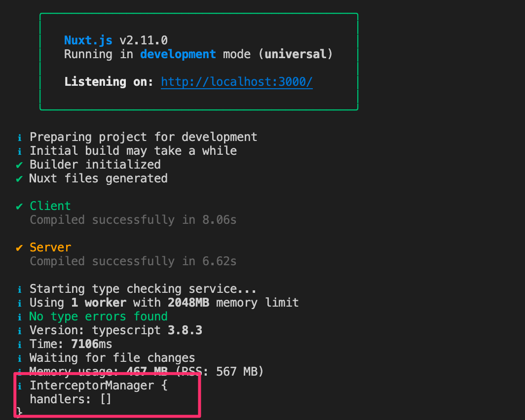Image resolution: width=525 pixels, height=420 pixels.
Task: Click the green checkmark beside Client
Action: pyautogui.click(x=19, y=207)
